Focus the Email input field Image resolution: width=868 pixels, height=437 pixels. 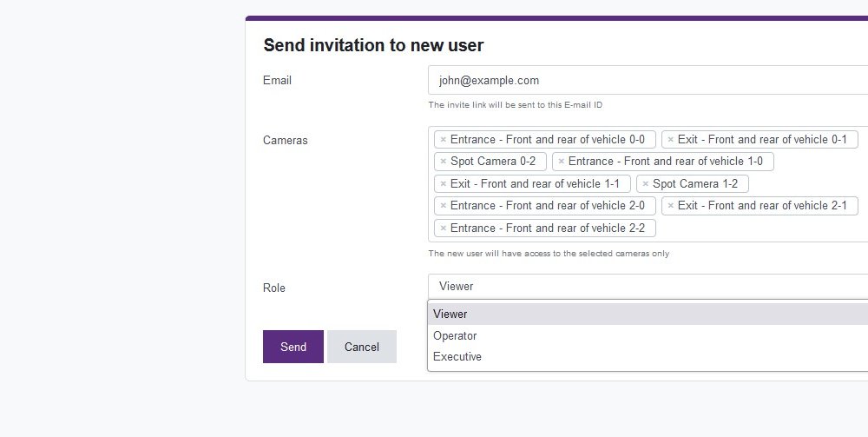click(648, 80)
